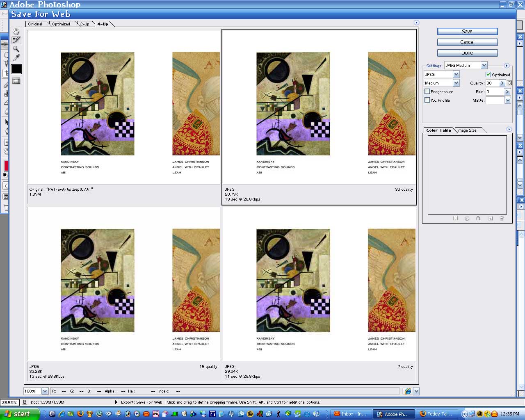The width and height of the screenshot is (525, 420).
Task: Open the preview flyout menu arrow
Action: click(x=416, y=23)
